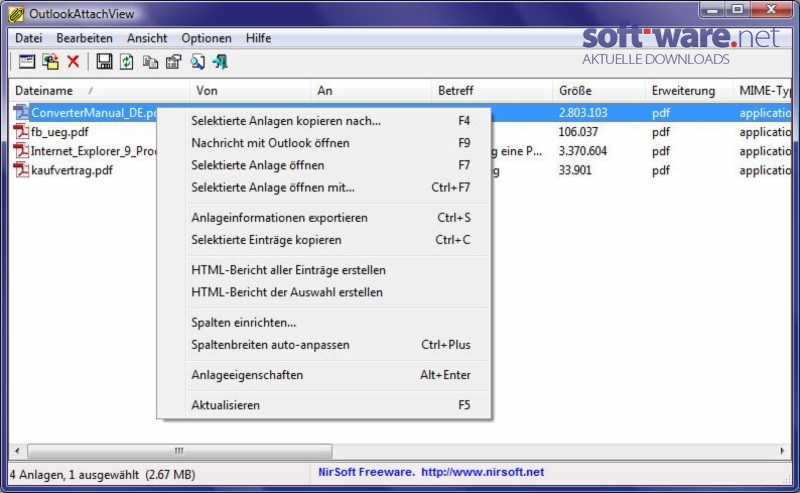Click the PDF icon of Internet_Explorer_9 file

pyautogui.click(x=21, y=151)
